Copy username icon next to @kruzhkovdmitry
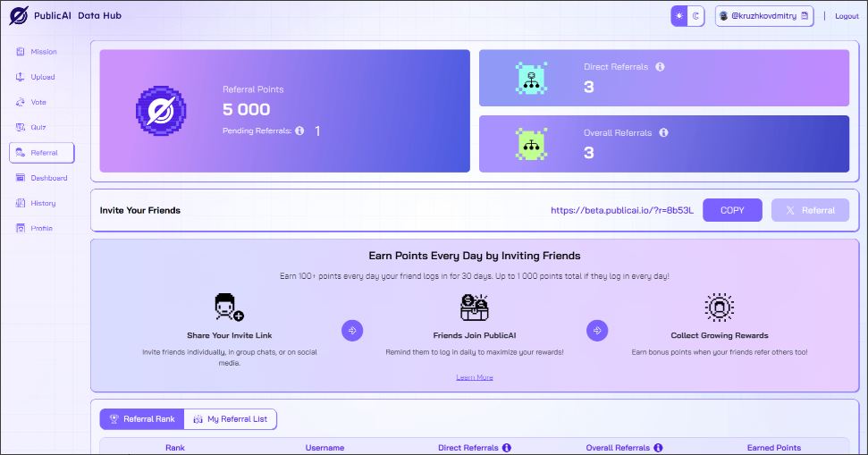868x455 pixels. point(805,16)
